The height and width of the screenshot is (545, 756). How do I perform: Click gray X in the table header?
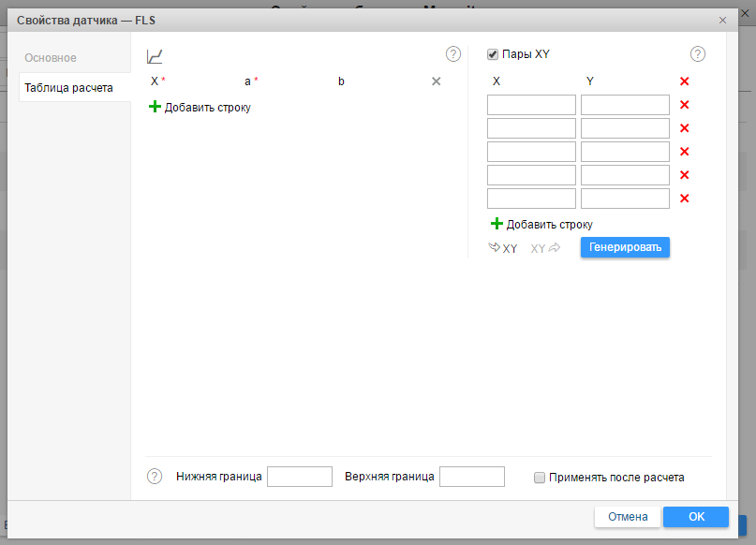click(436, 81)
